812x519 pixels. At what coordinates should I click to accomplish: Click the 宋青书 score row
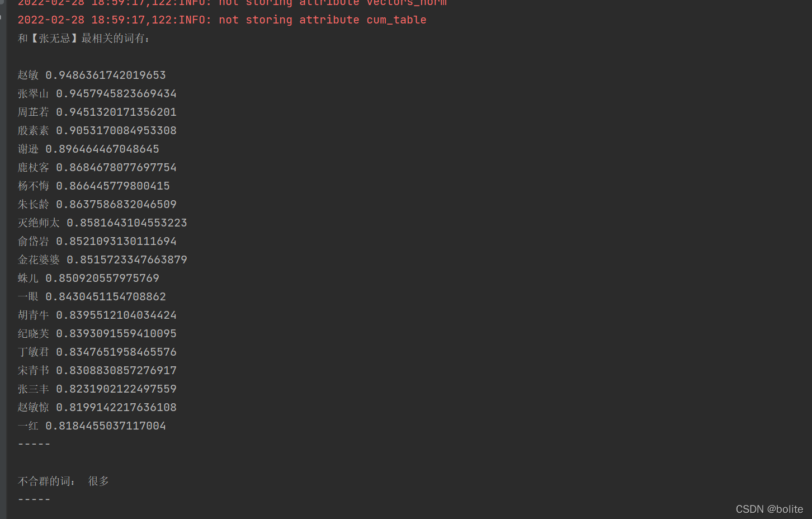coord(97,370)
